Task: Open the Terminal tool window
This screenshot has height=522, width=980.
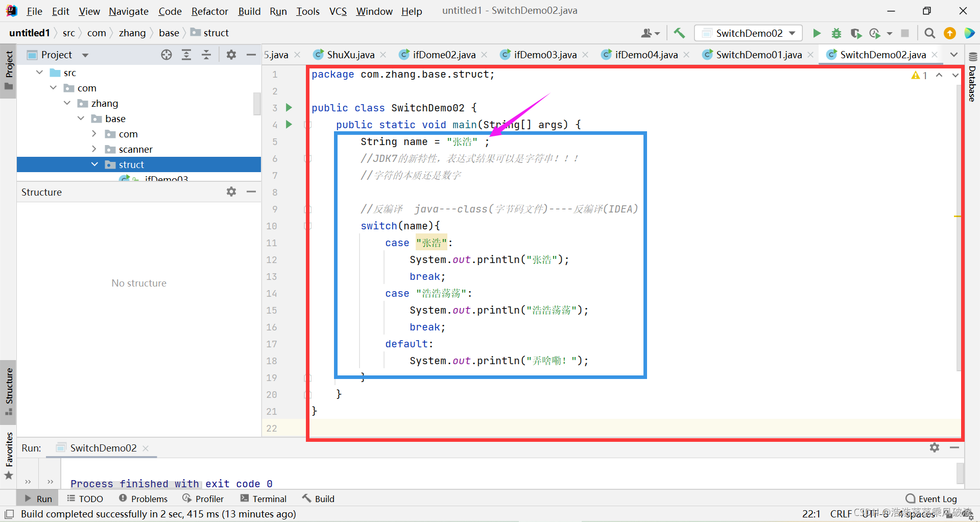Action: coord(264,499)
